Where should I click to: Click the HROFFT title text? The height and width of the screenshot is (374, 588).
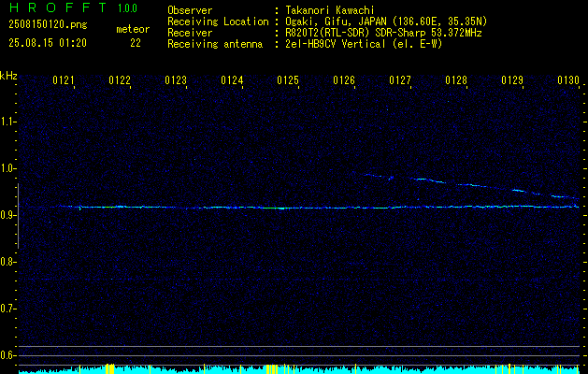[x=57, y=7]
